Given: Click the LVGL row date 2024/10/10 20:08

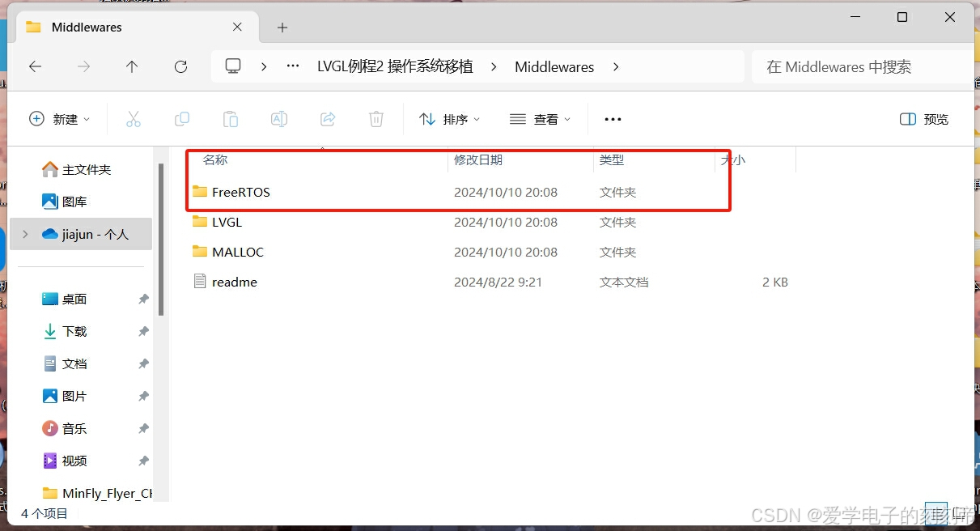Looking at the screenshot, I should (x=506, y=222).
